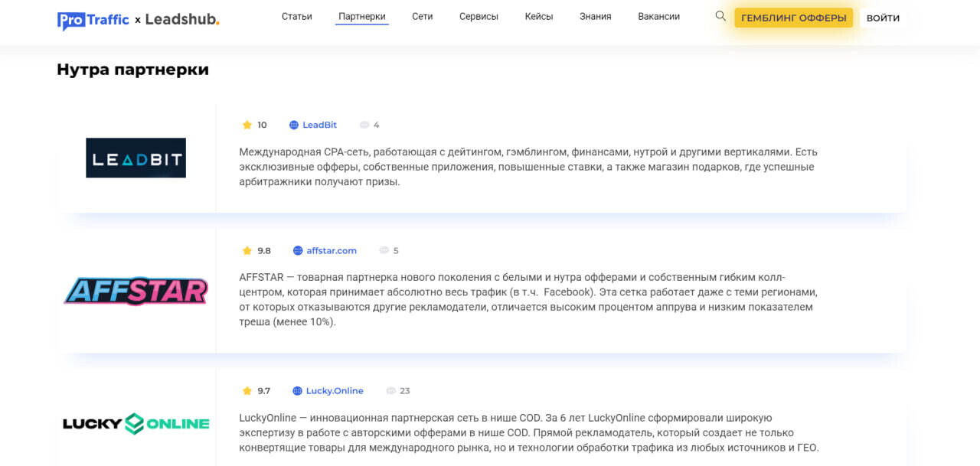This screenshot has height=466, width=980.
Task: Follow the affstar.com link
Action: pos(332,250)
